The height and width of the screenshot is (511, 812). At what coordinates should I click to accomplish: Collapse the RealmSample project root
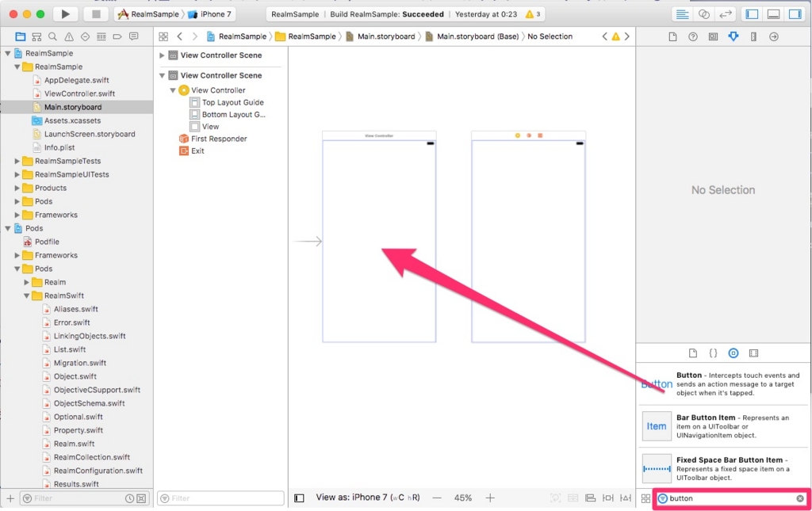pos(8,53)
